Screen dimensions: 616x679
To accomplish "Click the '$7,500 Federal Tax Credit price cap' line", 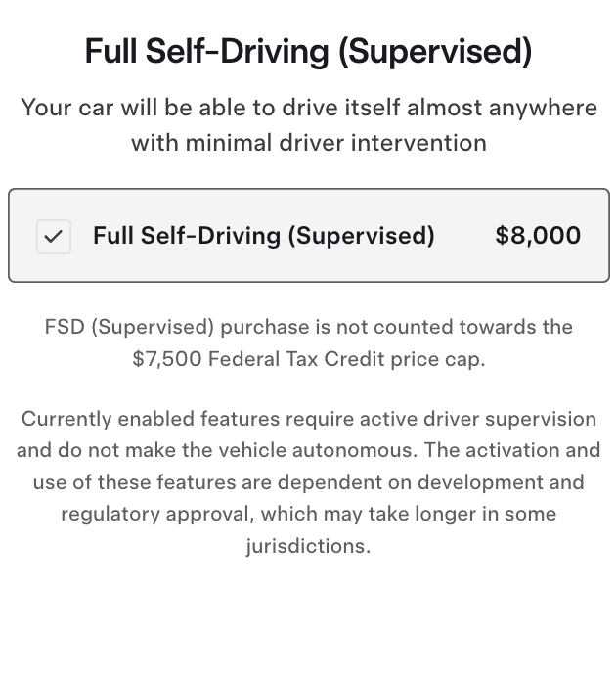I will [308, 359].
